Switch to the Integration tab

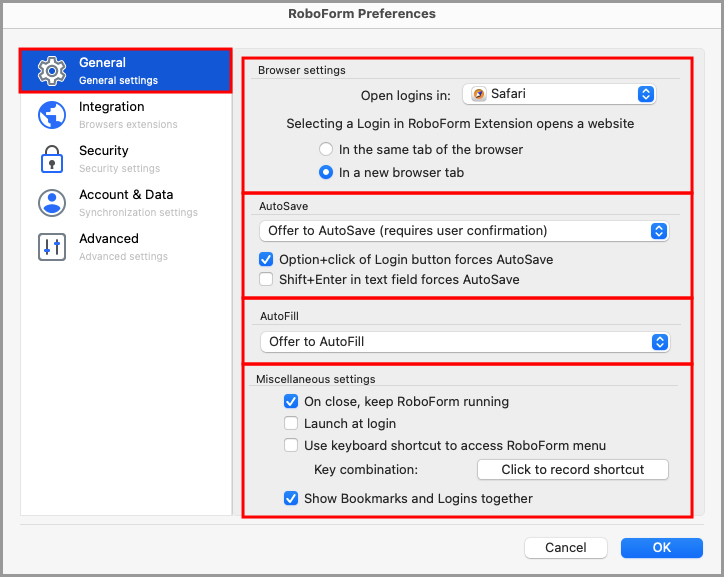coord(126,115)
